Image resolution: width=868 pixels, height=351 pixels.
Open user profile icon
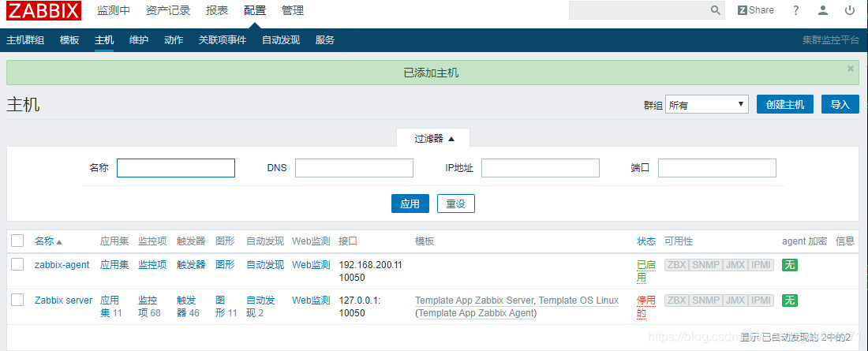tap(823, 10)
